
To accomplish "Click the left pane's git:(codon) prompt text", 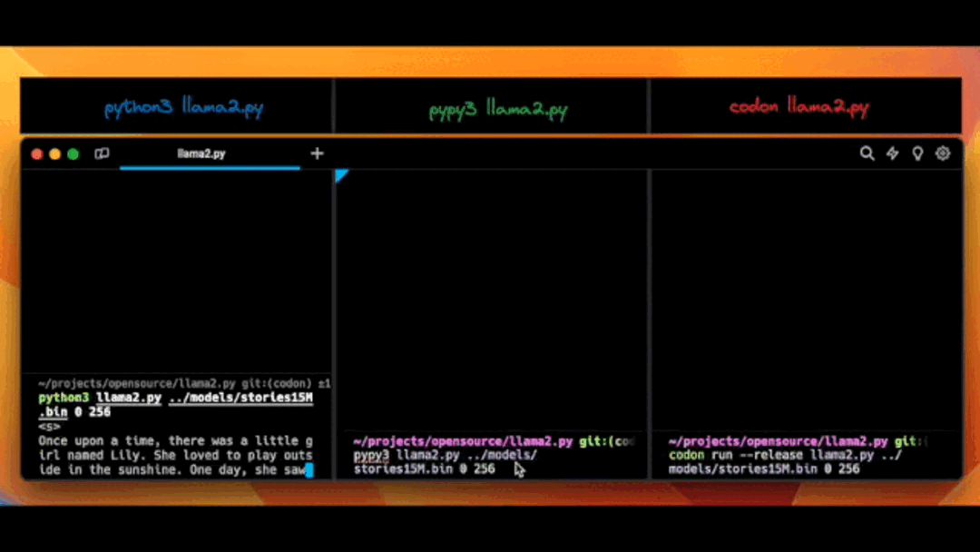I will (x=276, y=383).
